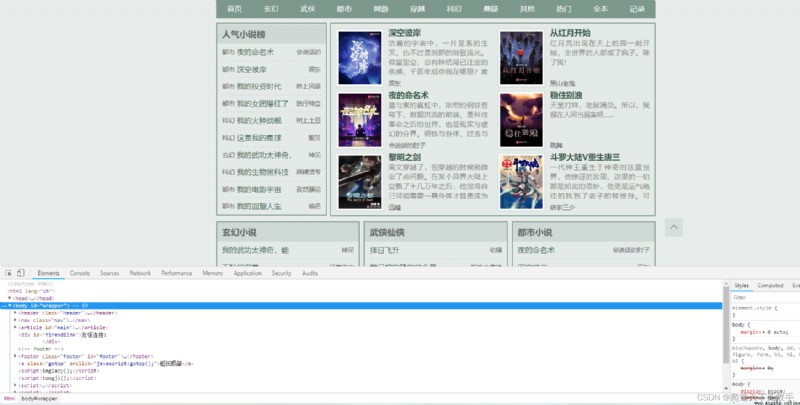Click the element.style rule in Styles pane

(755, 308)
